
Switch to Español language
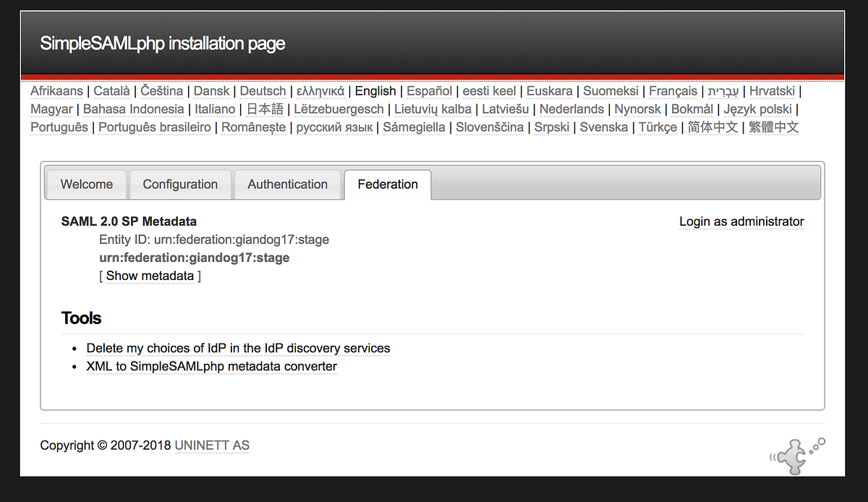tap(429, 91)
